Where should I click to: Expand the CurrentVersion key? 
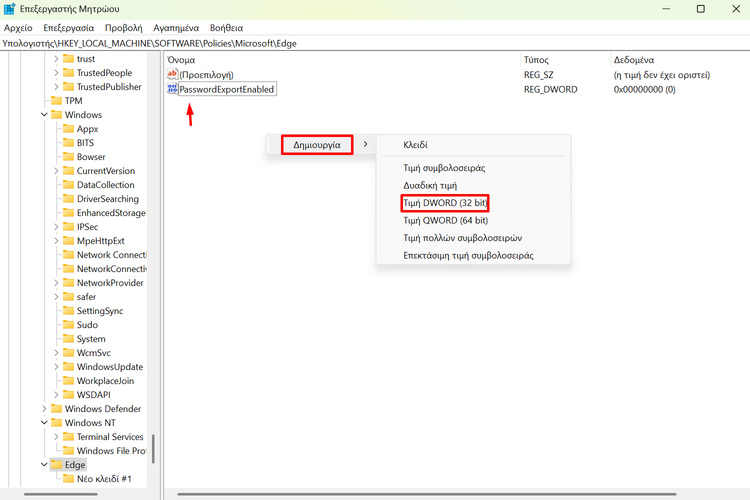tap(56, 171)
